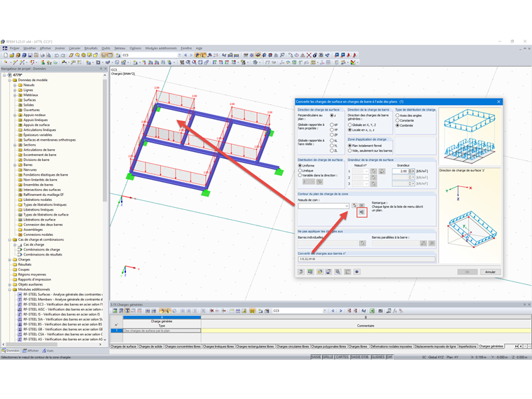Click the Grandeur 2.00 load input field
The width and height of the screenshot is (532, 399).
400,171
